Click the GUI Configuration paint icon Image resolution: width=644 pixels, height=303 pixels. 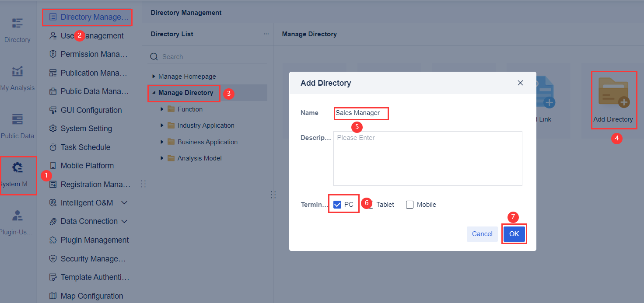coord(53,110)
